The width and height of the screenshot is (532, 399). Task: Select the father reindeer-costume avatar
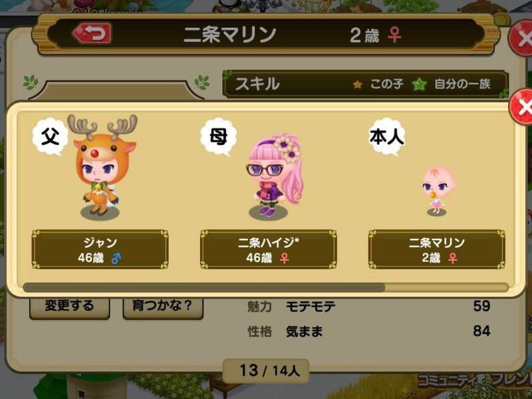tap(102, 167)
